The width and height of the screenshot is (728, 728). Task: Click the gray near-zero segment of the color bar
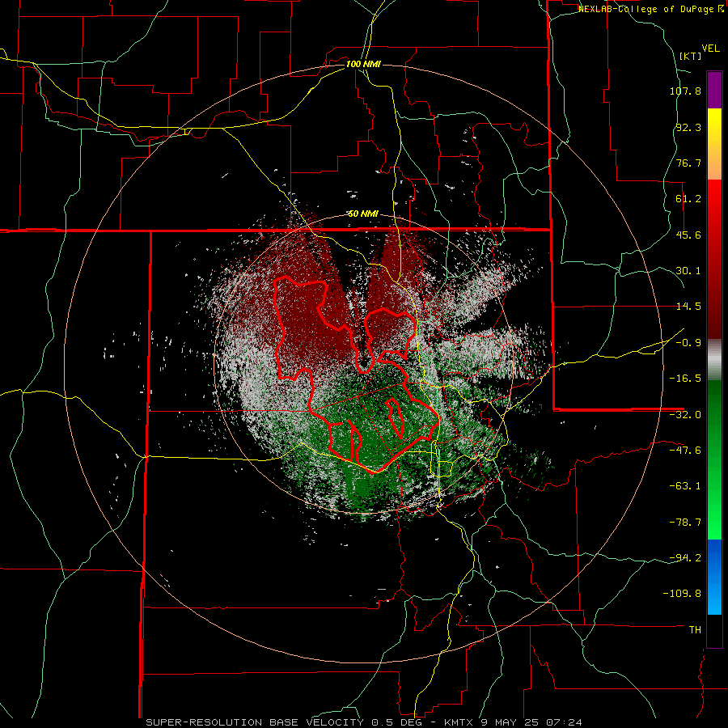[714, 360]
